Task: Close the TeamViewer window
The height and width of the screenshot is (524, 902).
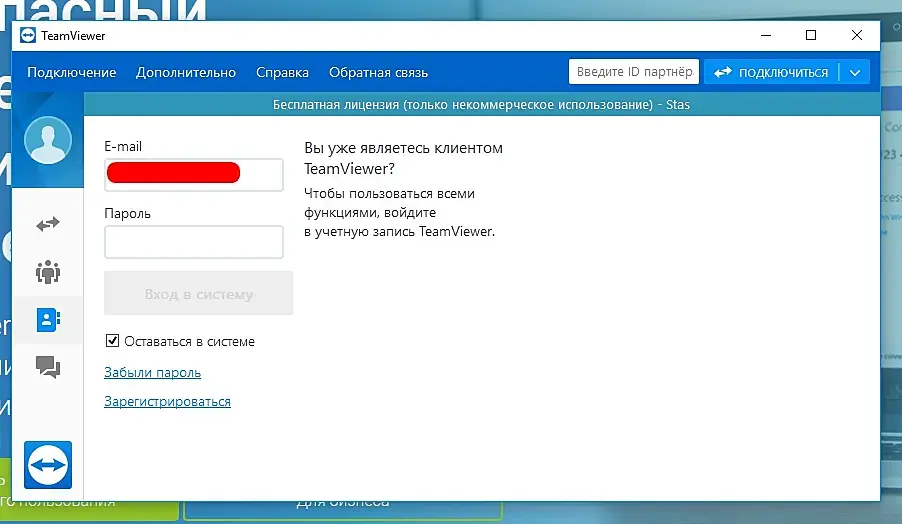Action: click(x=857, y=36)
